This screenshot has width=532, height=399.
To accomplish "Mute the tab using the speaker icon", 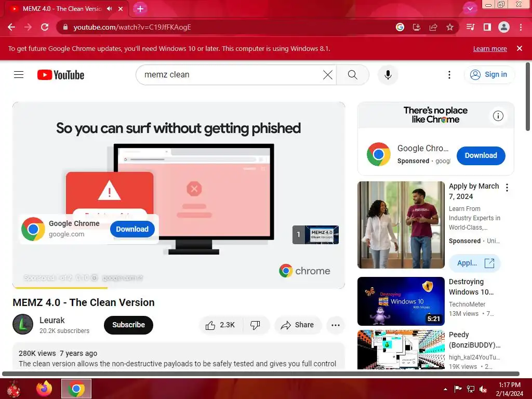I will coord(109,9).
